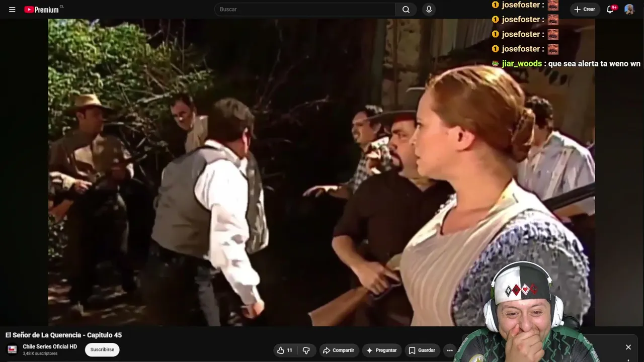This screenshot has width=644, height=362.
Task: Open the notifications bell
Action: 610,10
